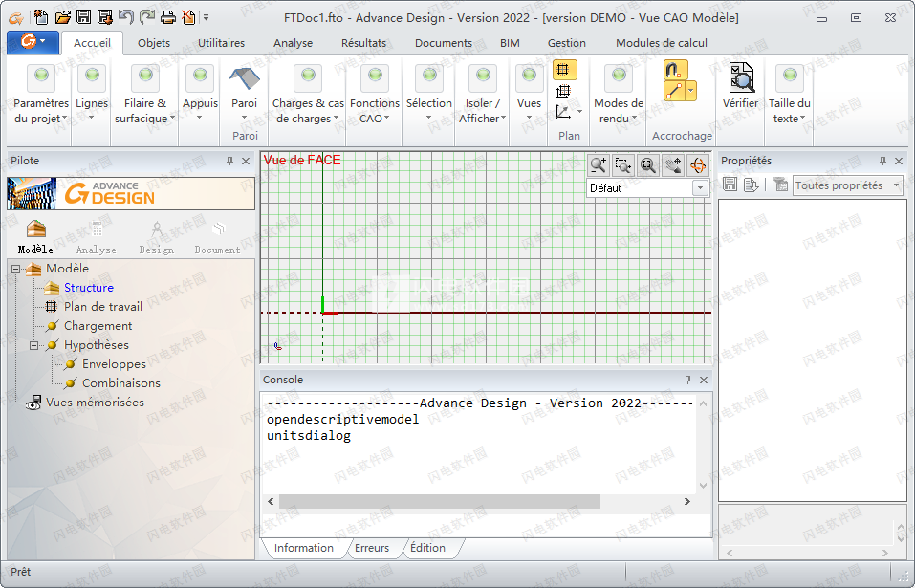Toggle the highlighted work plane grid button

tap(564, 70)
